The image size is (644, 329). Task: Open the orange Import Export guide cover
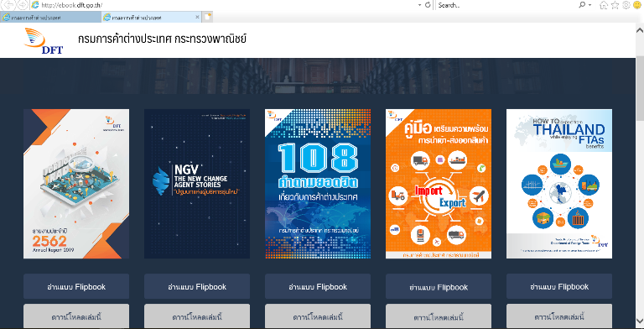(x=439, y=184)
